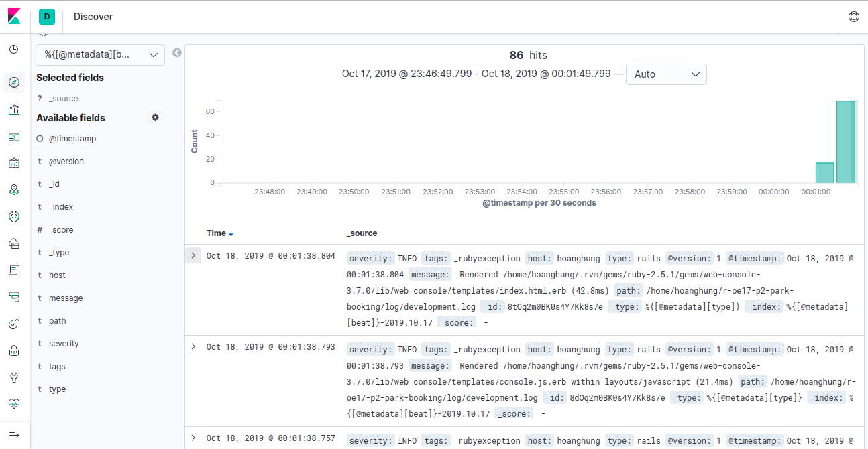Open the Machine Learning icon
The height and width of the screenshot is (449, 868).
pyautogui.click(x=14, y=216)
